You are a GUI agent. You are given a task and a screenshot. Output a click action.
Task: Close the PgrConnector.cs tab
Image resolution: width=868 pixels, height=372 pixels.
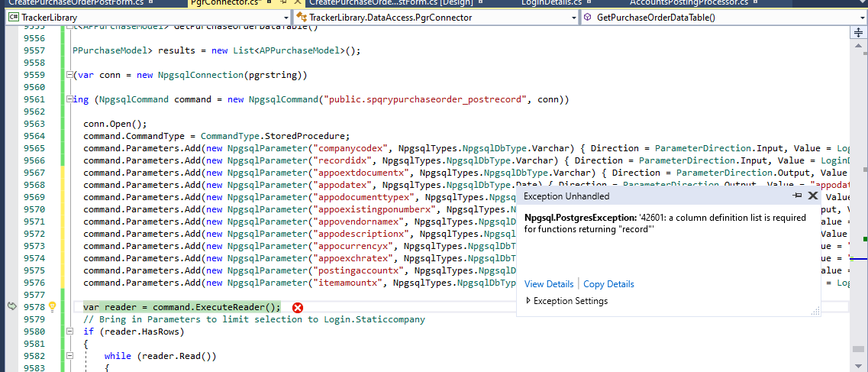coord(296,3)
